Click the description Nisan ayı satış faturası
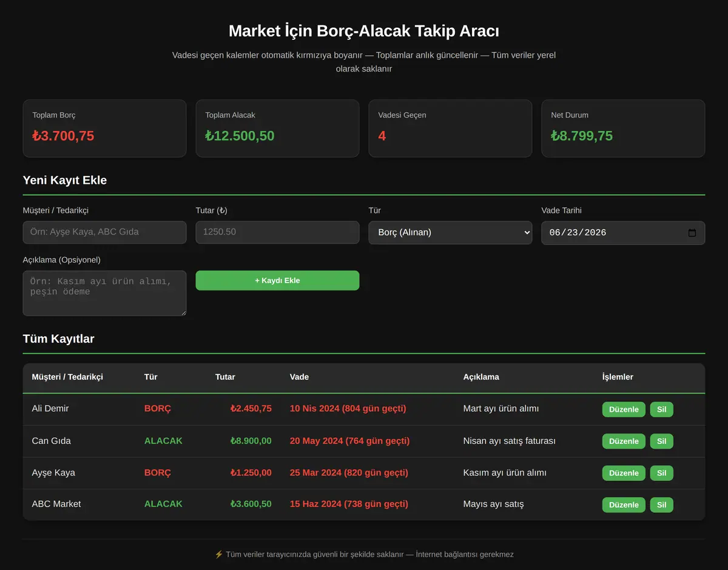728x570 pixels. click(510, 441)
